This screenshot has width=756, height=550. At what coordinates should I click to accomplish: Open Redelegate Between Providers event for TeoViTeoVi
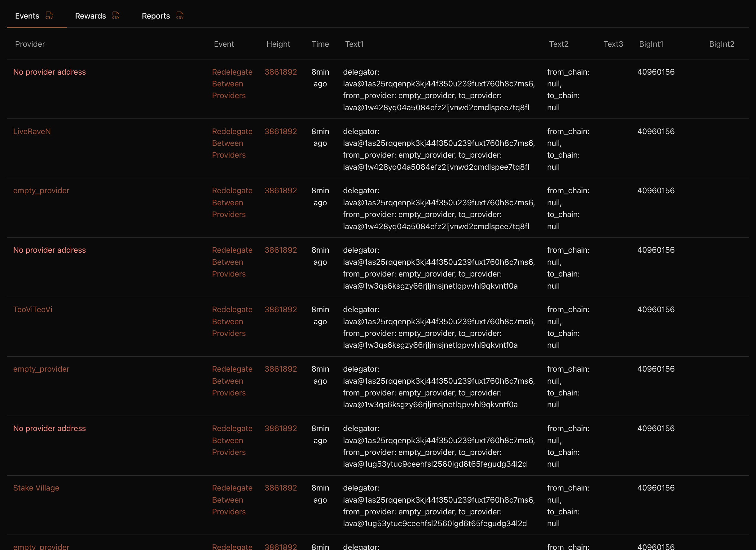coord(232,321)
